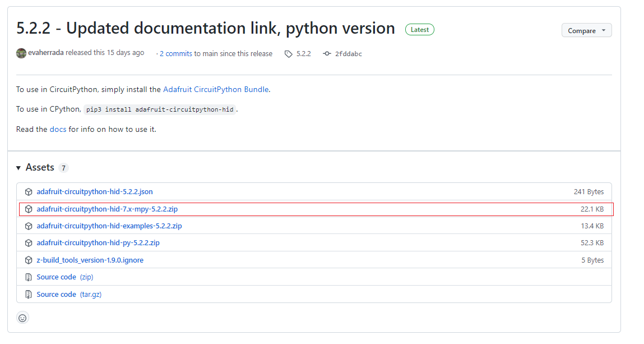
Task: Download adafruit-circuitpython-hid-7.x-mpy-5.2.2.zip
Action: click(107, 209)
